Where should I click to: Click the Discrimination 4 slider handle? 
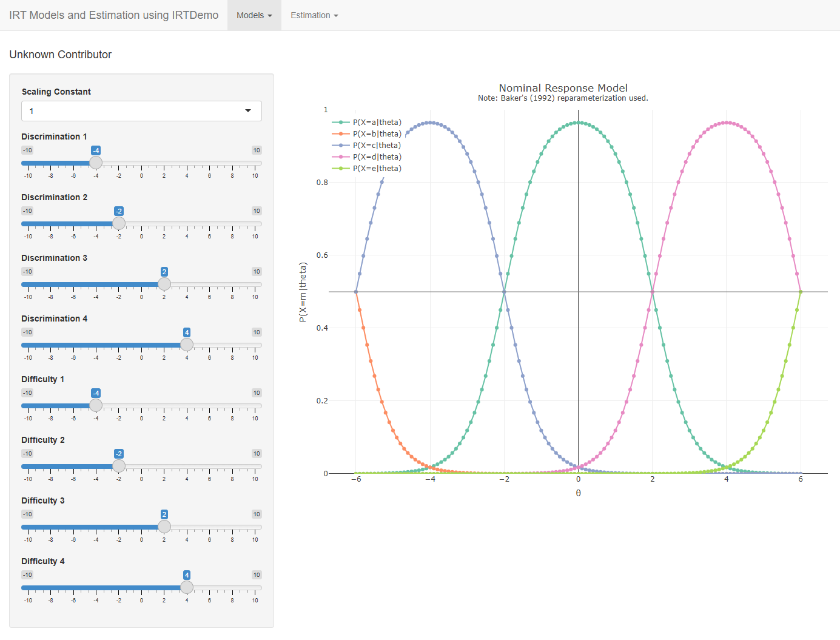[187, 345]
